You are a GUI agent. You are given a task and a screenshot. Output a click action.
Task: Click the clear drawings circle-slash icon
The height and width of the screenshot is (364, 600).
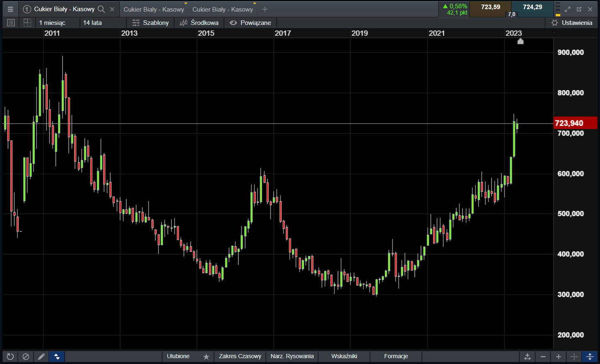point(26,357)
